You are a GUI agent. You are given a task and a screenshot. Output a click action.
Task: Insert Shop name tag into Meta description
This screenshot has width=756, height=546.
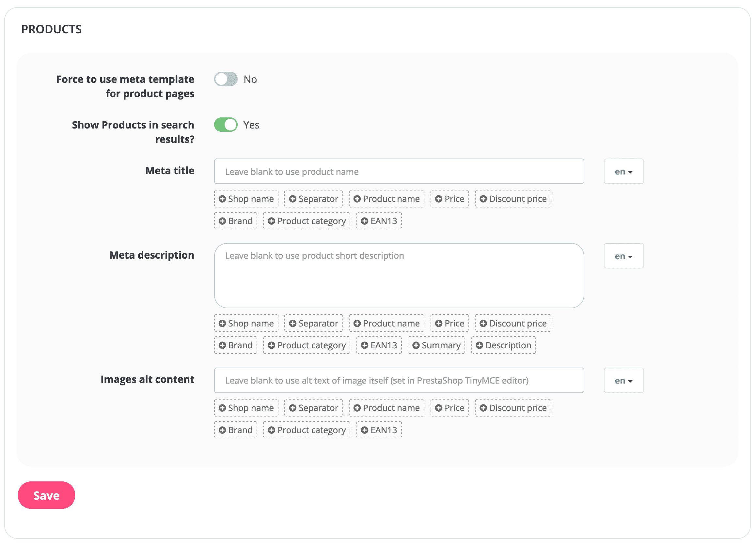click(246, 323)
